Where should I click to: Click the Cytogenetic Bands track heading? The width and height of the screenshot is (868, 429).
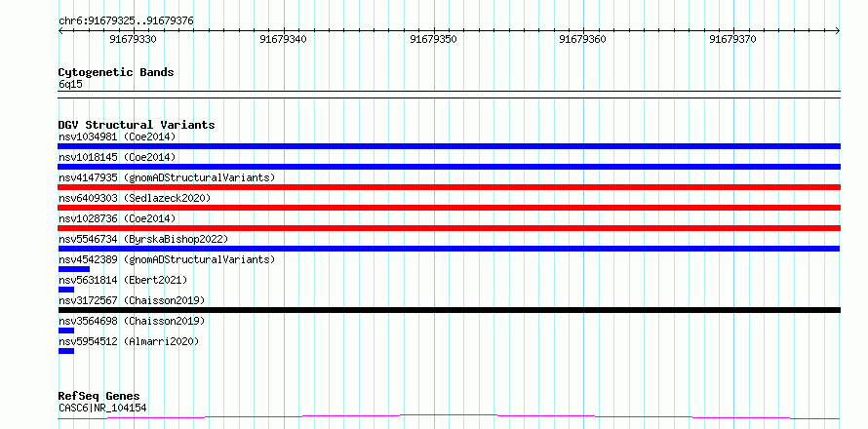tap(116, 72)
